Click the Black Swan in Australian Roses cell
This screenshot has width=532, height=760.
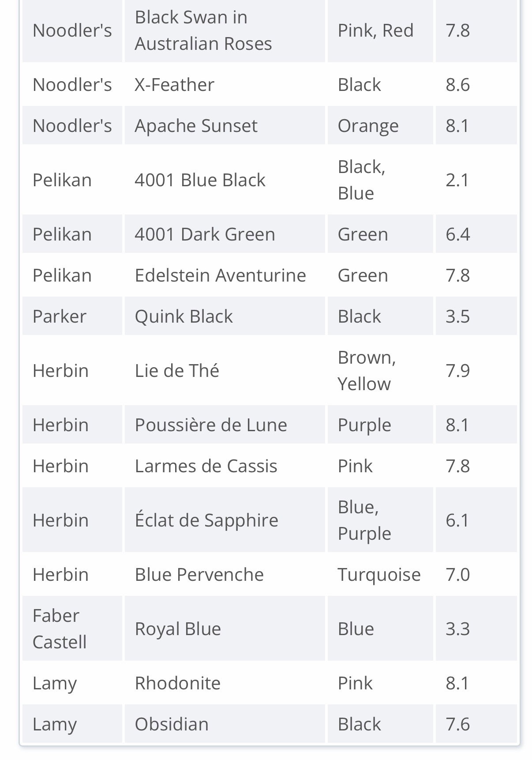point(225,30)
